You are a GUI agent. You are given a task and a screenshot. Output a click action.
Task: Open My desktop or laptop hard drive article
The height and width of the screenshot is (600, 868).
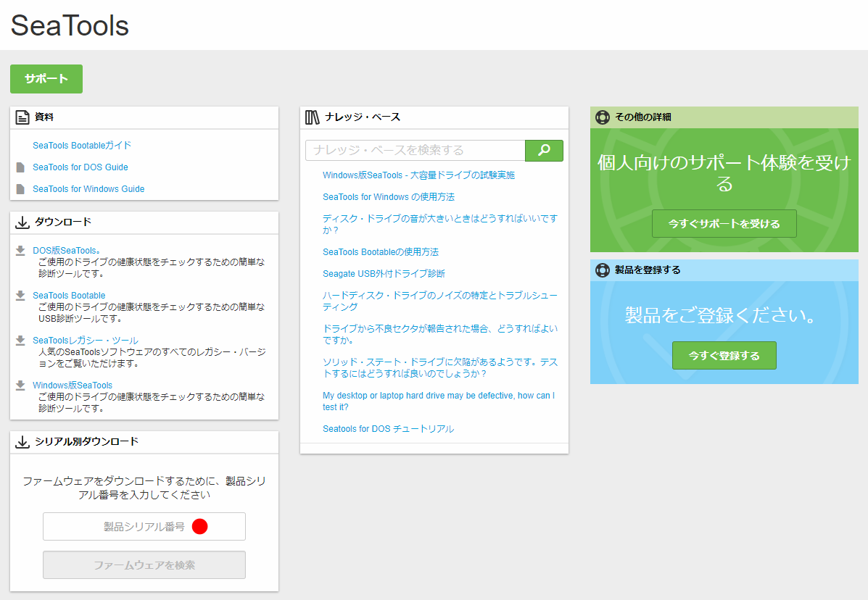pyautogui.click(x=439, y=401)
